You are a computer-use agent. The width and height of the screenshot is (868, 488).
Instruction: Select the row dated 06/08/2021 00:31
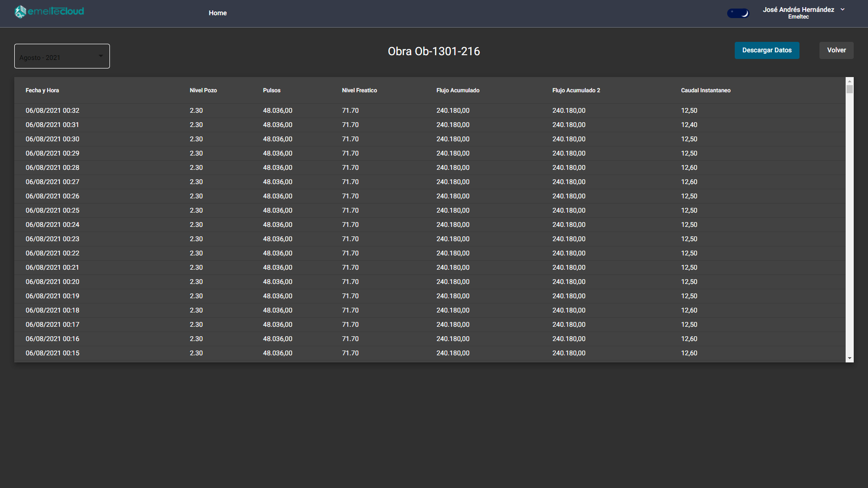[430, 125]
